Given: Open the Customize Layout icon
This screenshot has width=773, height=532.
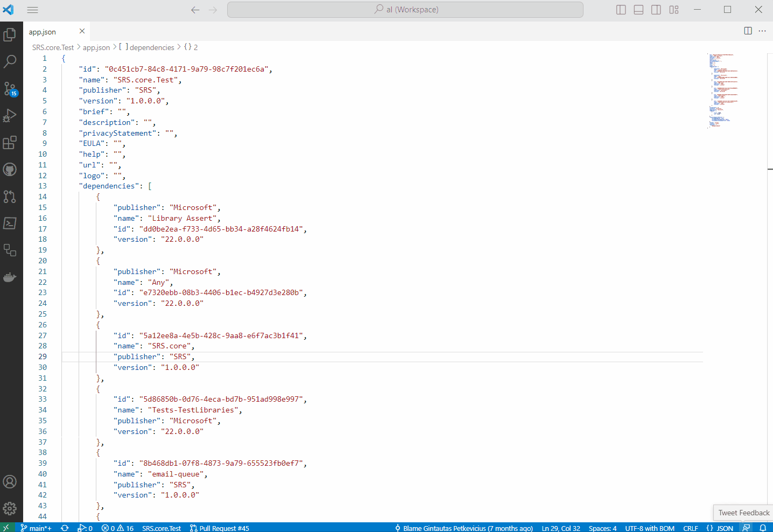Looking at the screenshot, I should 674,10.
